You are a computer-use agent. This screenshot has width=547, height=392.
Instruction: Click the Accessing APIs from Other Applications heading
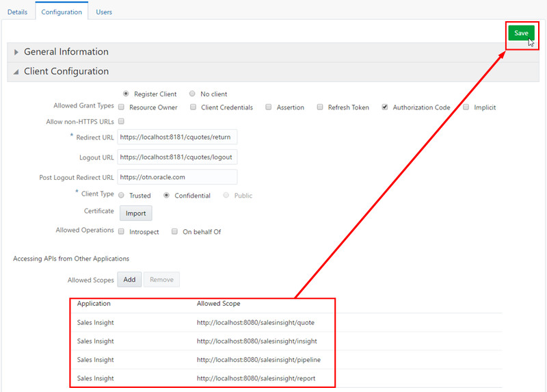click(x=71, y=259)
